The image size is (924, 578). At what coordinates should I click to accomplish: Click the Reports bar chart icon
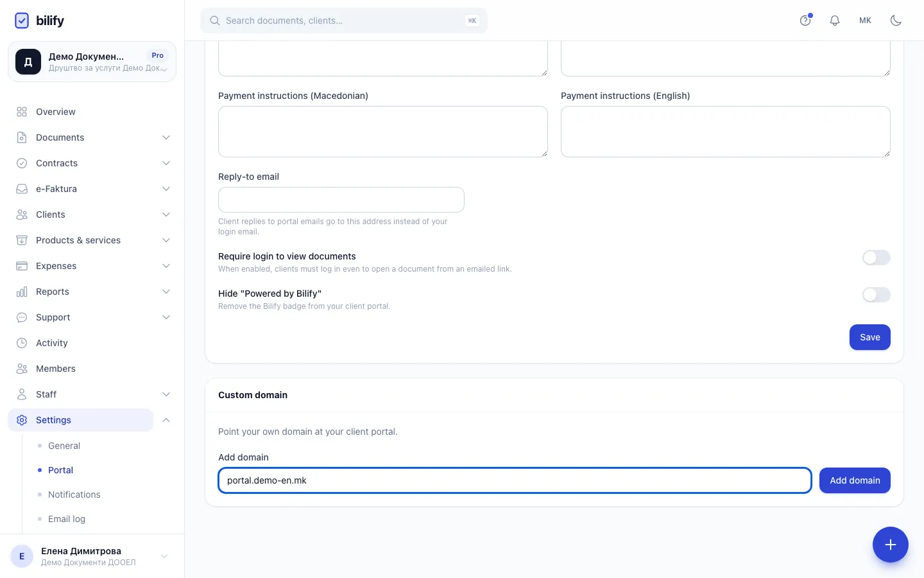pyautogui.click(x=22, y=292)
